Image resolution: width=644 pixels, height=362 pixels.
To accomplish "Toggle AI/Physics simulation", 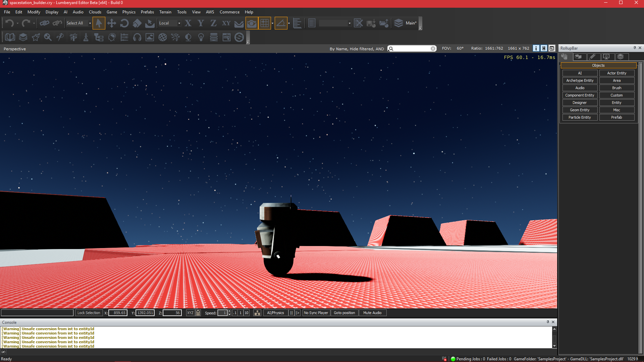I will pos(275,313).
